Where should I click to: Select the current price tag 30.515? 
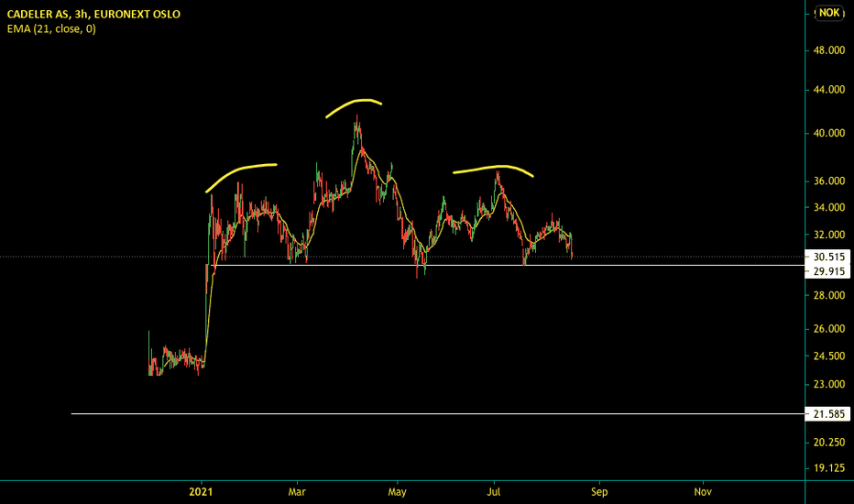827,257
